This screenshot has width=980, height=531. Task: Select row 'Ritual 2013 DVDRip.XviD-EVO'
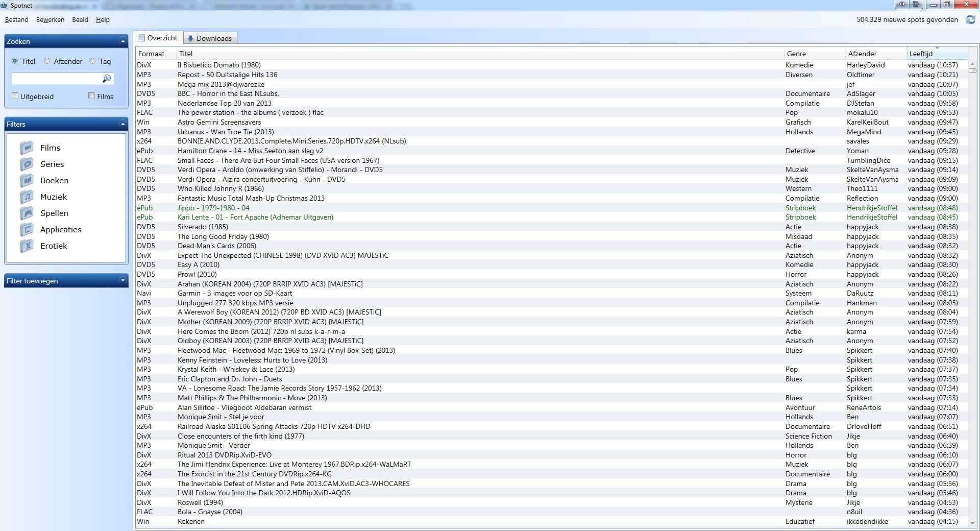point(551,455)
